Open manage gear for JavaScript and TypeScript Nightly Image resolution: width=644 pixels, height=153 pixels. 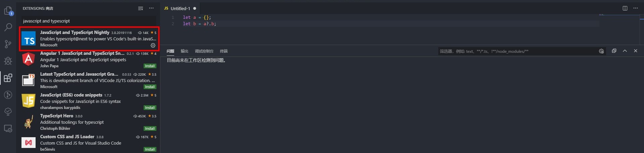pos(153,45)
